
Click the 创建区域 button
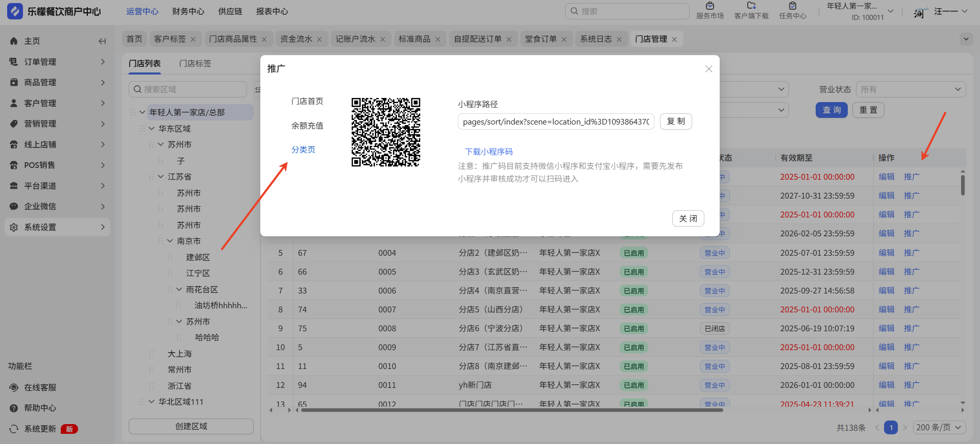coord(191,426)
